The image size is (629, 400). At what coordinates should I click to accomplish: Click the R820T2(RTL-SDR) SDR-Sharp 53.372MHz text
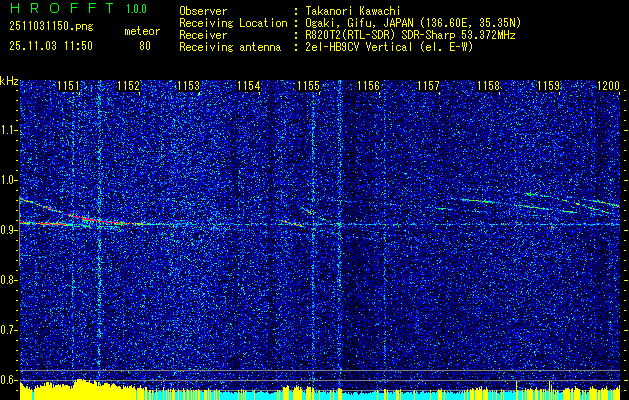pos(410,35)
